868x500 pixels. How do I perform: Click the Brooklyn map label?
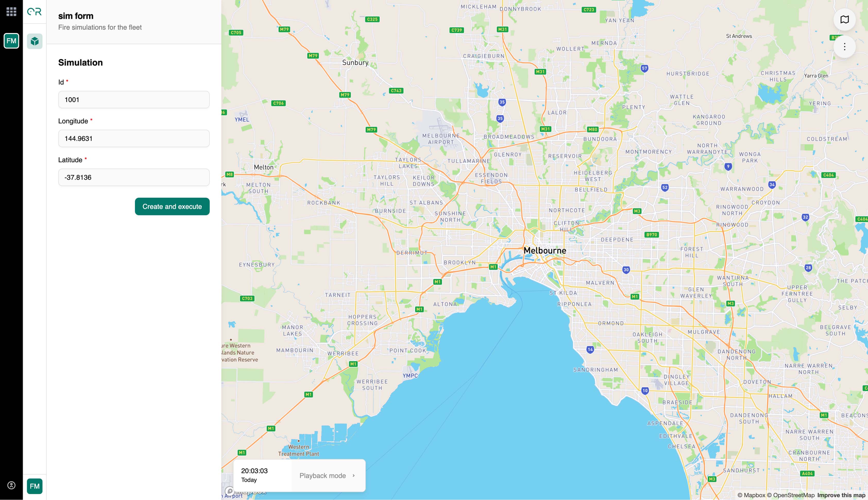coord(460,263)
